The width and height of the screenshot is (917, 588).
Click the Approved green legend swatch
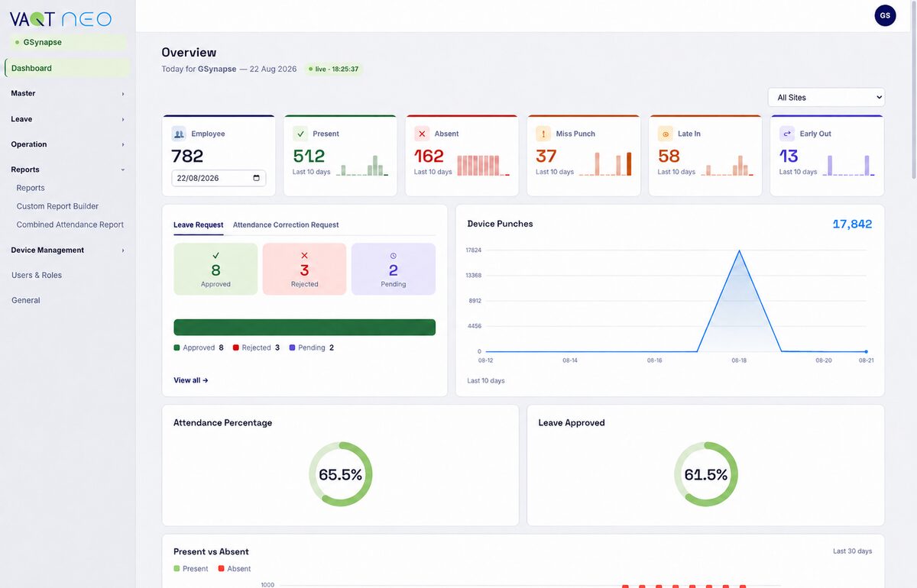coord(177,347)
